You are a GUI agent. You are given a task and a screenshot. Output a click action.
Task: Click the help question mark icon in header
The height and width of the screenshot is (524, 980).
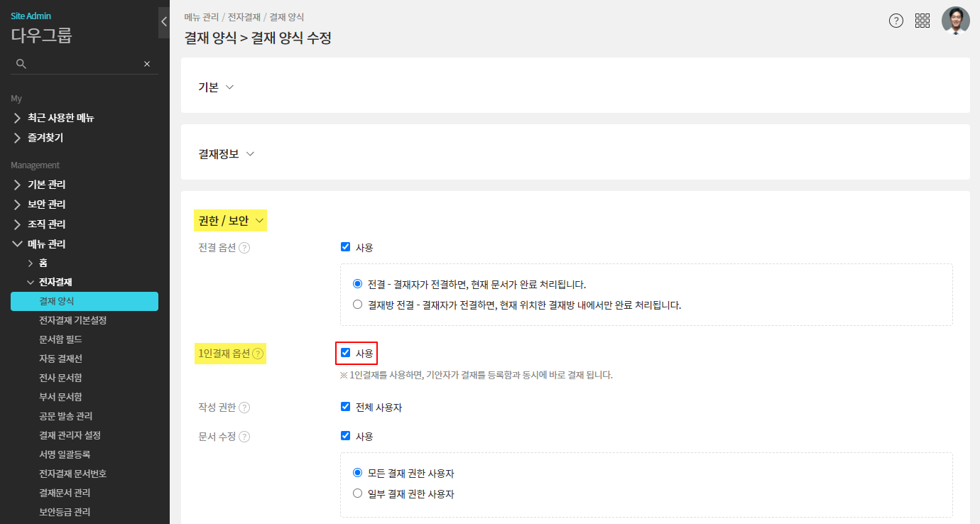click(896, 21)
